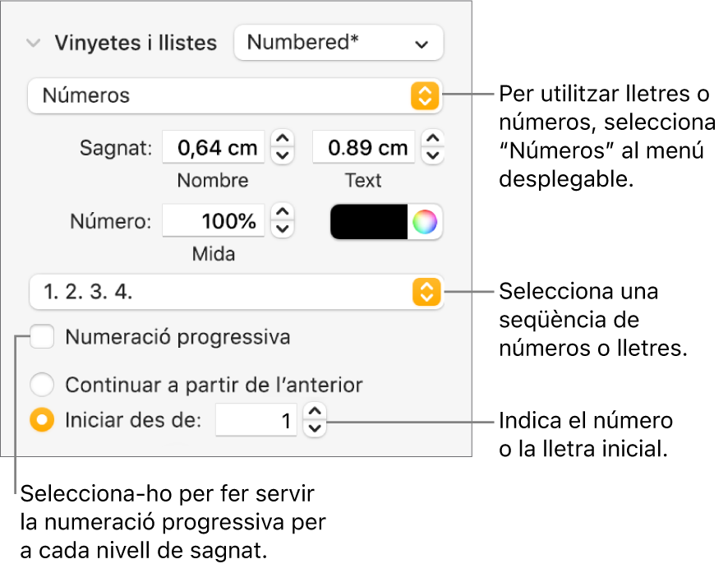
Task: Click the Número: label
Action: pos(110,221)
